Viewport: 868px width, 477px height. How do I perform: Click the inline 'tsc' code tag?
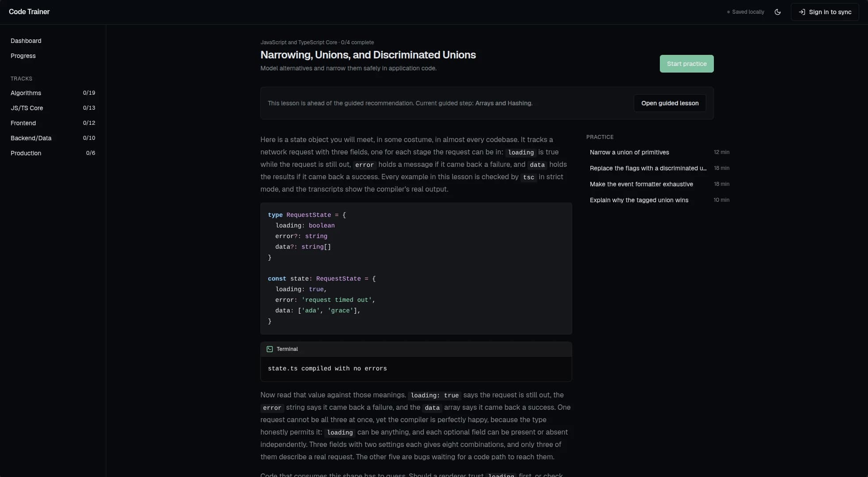[528, 177]
